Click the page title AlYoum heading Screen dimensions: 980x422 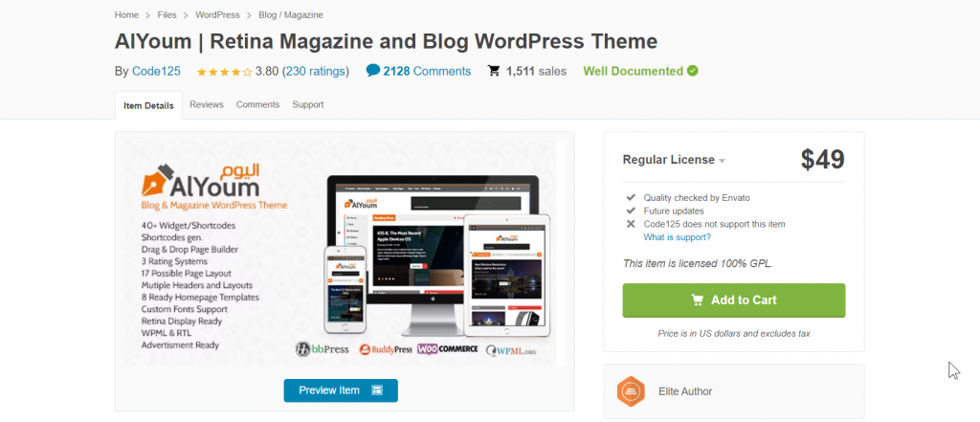click(386, 41)
